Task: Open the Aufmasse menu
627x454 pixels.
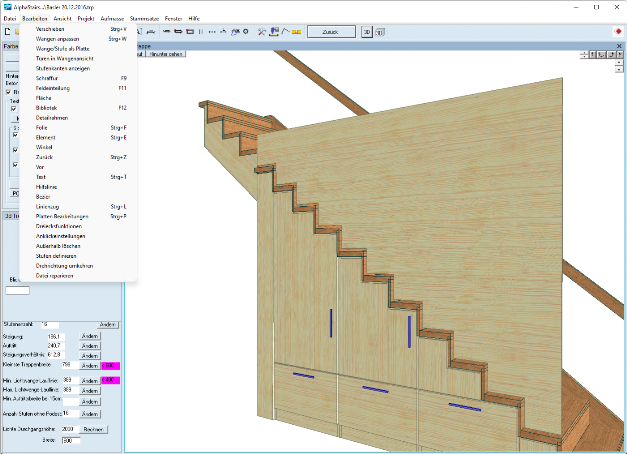Action: point(112,18)
